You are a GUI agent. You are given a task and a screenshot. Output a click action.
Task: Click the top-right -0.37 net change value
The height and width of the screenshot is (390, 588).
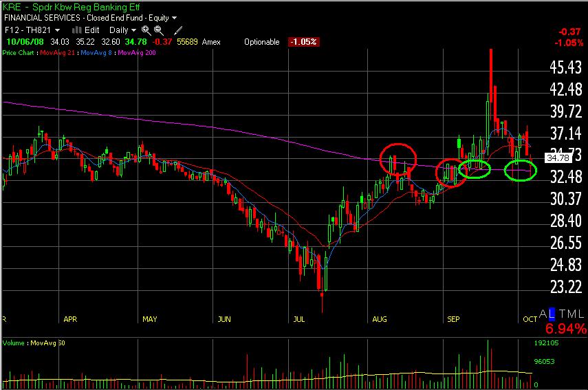coord(569,32)
